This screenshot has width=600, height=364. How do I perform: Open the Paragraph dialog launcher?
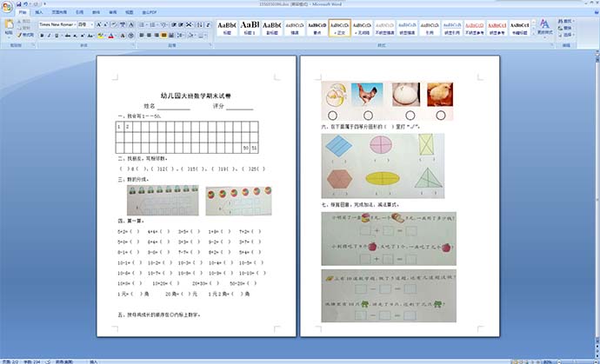click(210, 45)
